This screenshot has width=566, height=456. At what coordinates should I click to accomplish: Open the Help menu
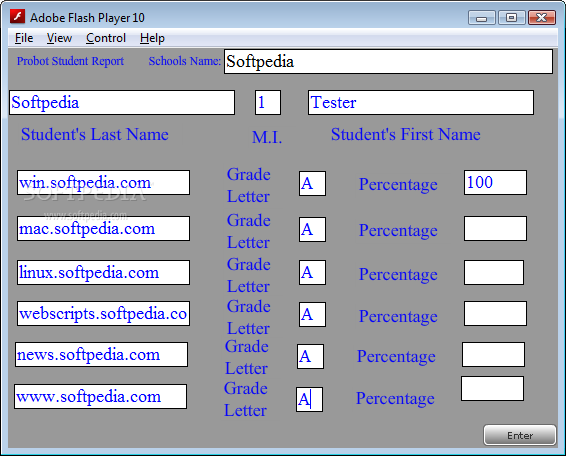tap(152, 38)
